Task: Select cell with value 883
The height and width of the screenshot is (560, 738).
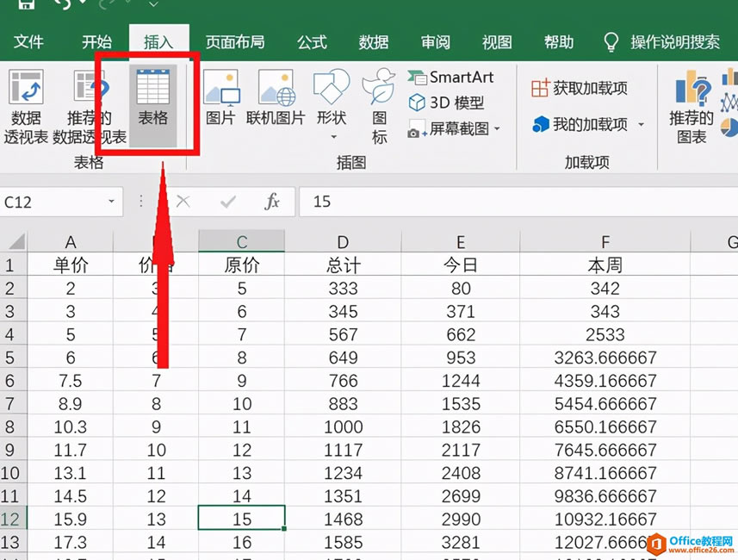Action: coord(343,404)
